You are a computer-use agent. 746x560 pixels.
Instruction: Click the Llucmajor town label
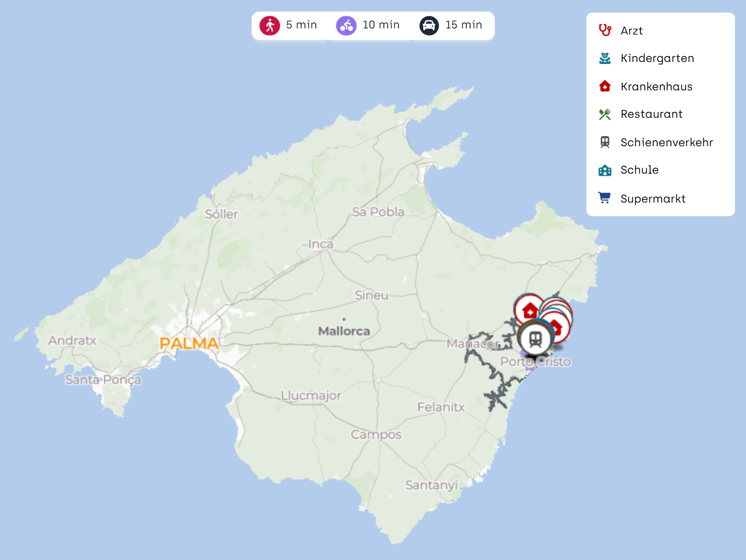[311, 396]
